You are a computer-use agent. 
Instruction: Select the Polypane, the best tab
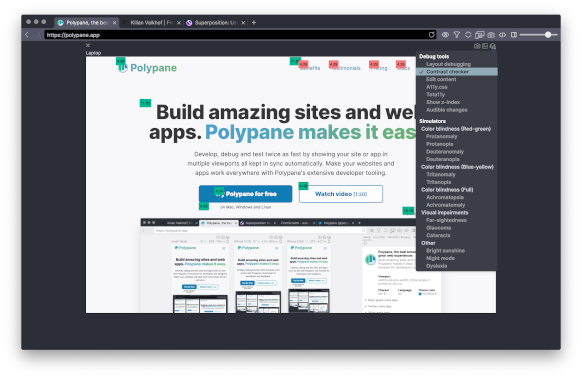pos(87,23)
